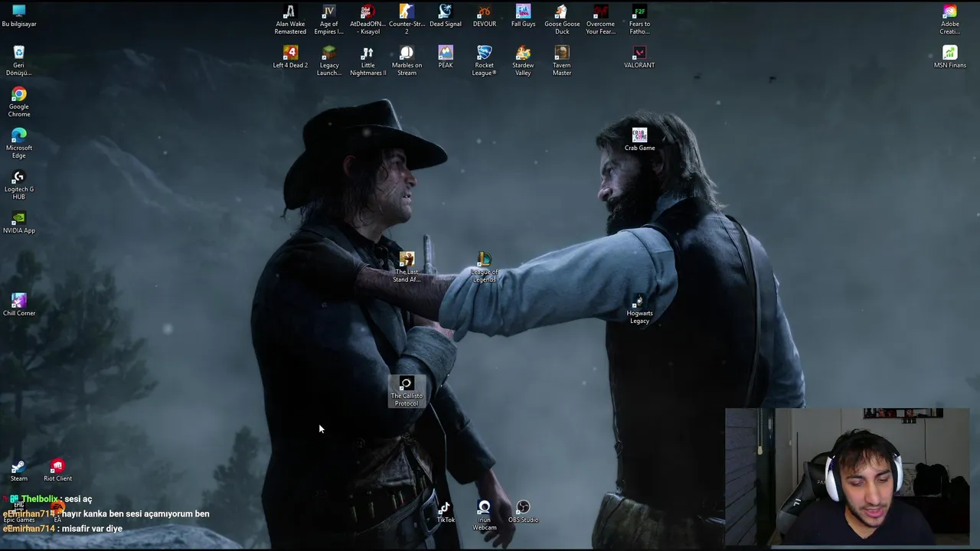
Task: Select the Crab Game icon
Action: (640, 140)
